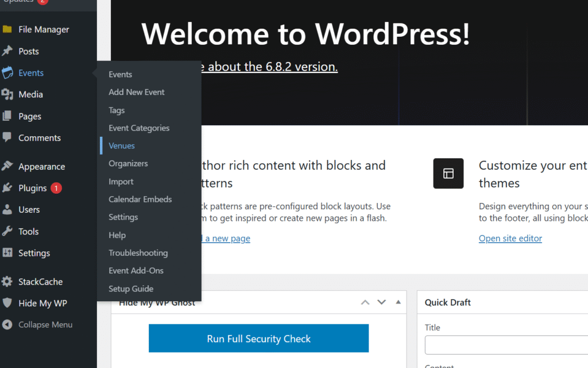Image resolution: width=588 pixels, height=368 pixels.
Task: Toggle Hide My WP Ghost panel collapse
Action: click(x=397, y=302)
